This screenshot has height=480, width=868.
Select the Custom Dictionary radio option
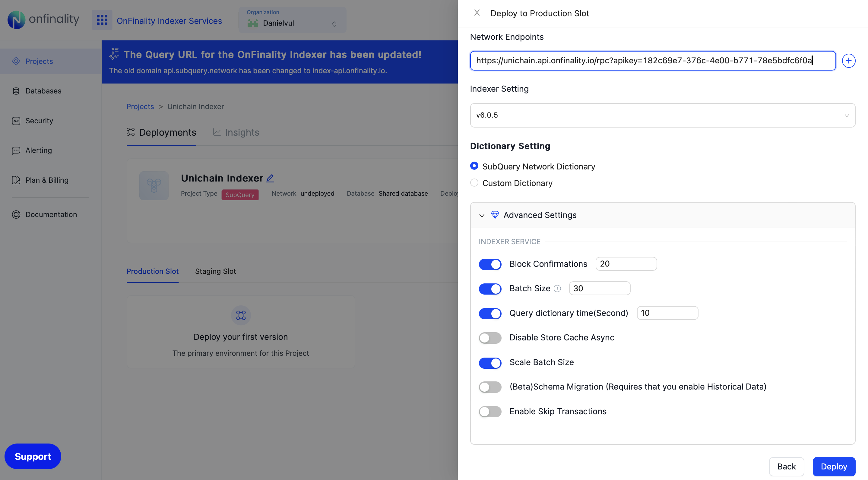point(474,183)
